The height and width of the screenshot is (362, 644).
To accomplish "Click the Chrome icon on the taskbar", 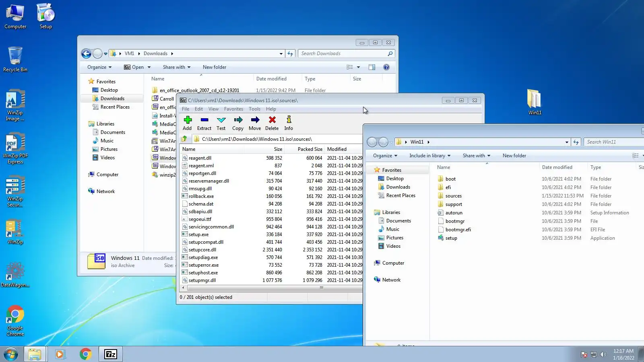I will [85, 354].
